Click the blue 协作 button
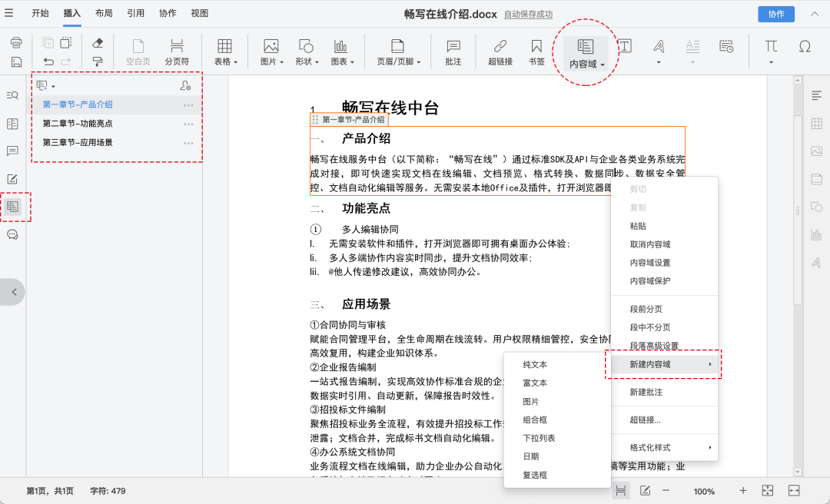 point(776,14)
